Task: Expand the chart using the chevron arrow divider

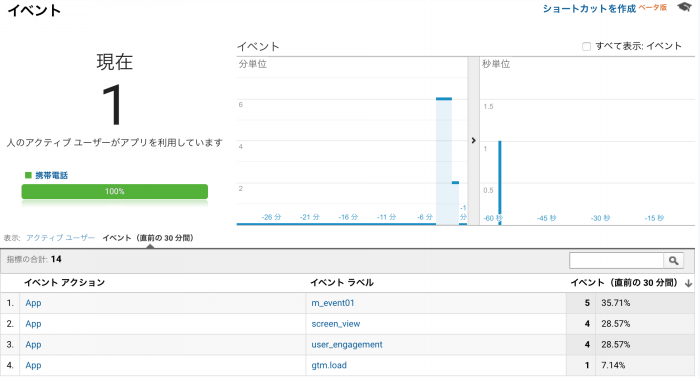Action: (x=473, y=141)
